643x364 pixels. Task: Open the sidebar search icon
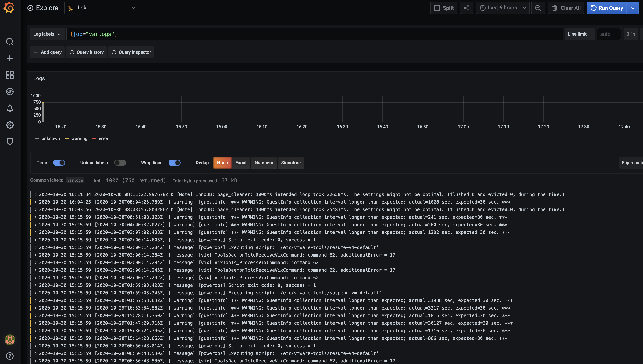coord(10,41)
